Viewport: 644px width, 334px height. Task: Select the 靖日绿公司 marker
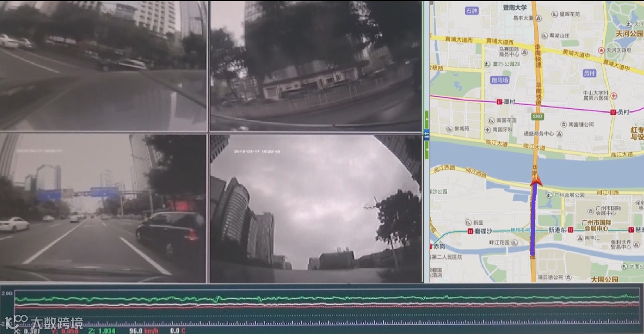(x=569, y=277)
